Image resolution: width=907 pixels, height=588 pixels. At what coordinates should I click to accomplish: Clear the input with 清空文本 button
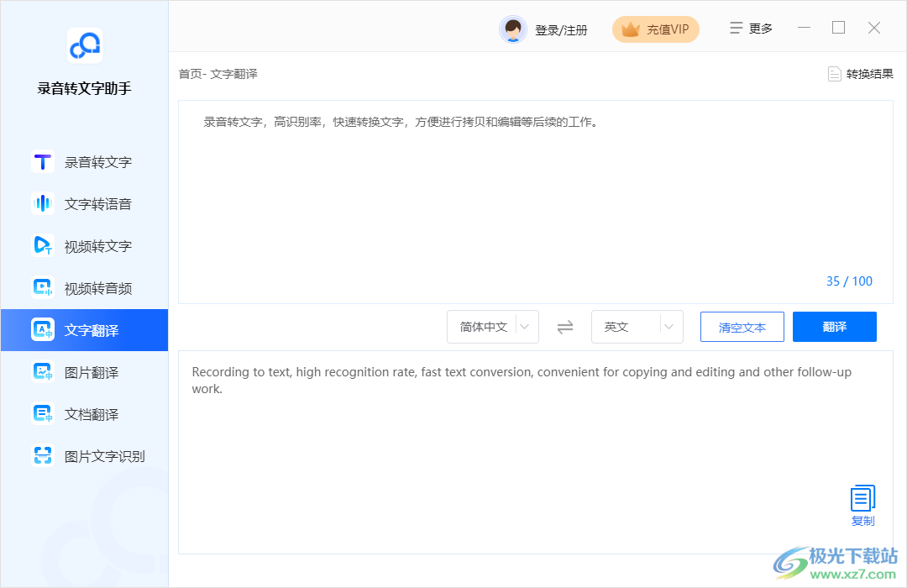(742, 327)
